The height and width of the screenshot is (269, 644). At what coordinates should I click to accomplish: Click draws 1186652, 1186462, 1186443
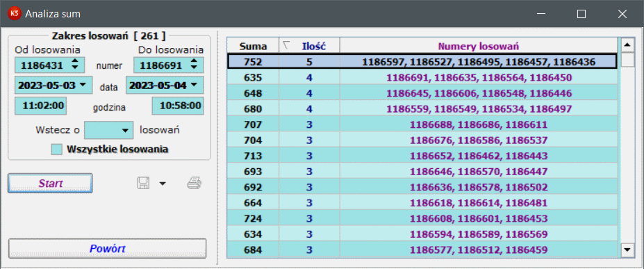479,156
